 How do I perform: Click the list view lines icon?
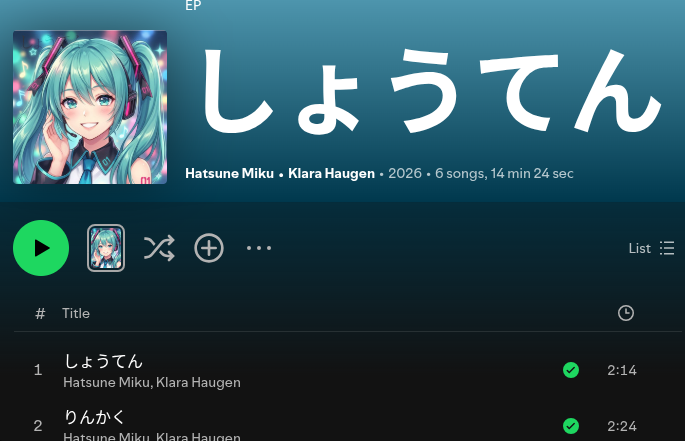click(667, 248)
